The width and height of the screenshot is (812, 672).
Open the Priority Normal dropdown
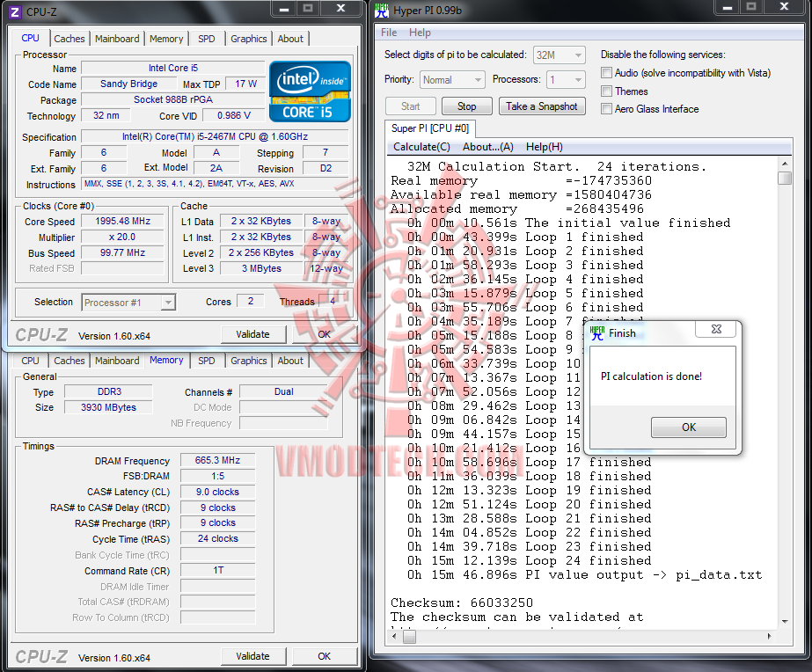[x=452, y=80]
